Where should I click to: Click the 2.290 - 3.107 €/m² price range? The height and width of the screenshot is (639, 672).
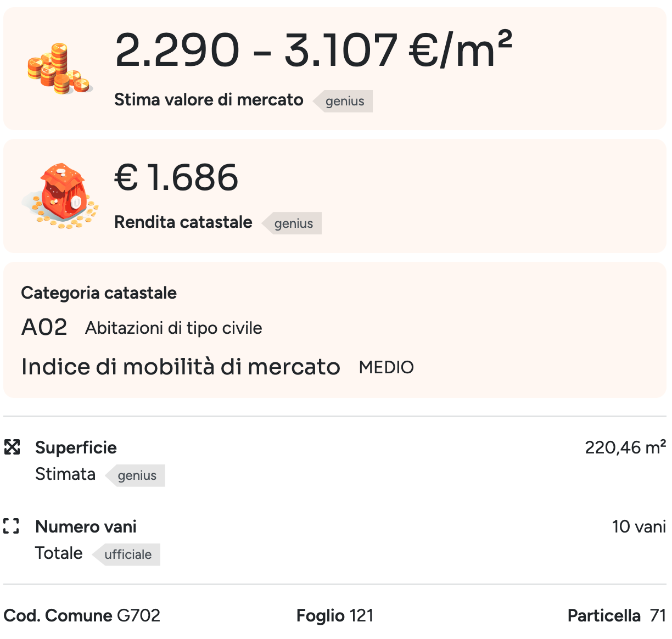pyautogui.click(x=313, y=51)
